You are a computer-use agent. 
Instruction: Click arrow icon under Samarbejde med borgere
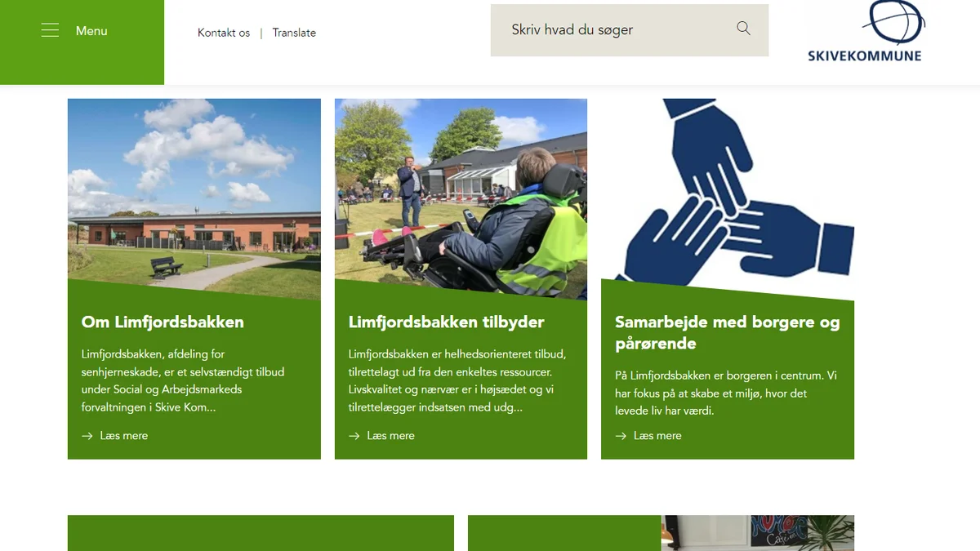click(621, 436)
